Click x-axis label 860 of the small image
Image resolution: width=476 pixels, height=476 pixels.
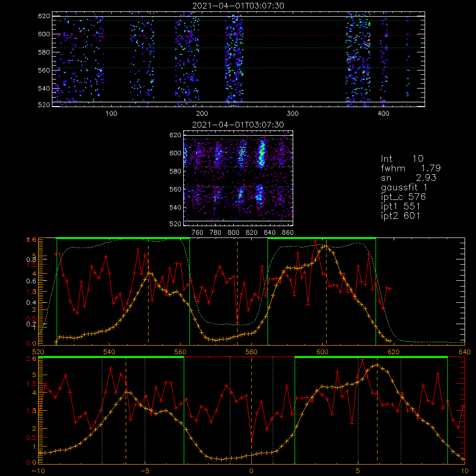tap(288, 233)
